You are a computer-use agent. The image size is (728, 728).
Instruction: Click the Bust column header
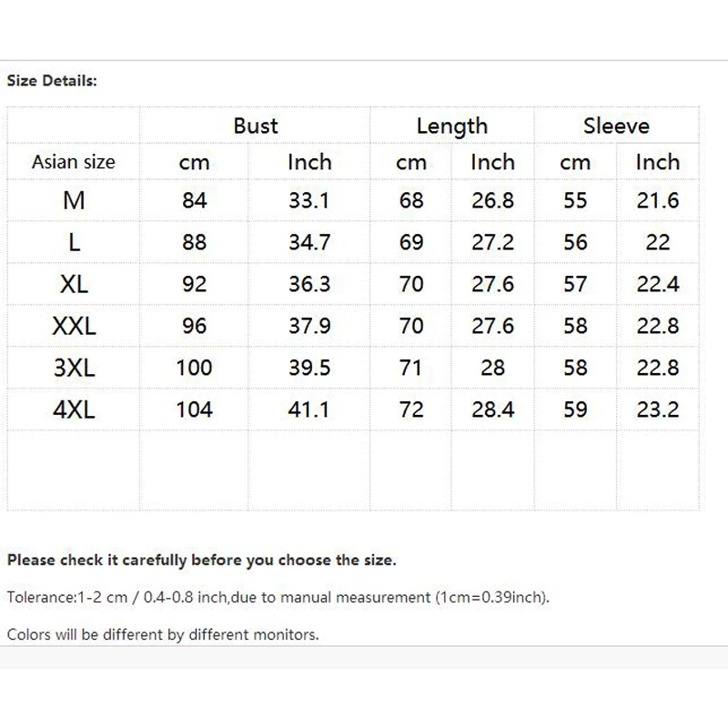tap(256, 126)
